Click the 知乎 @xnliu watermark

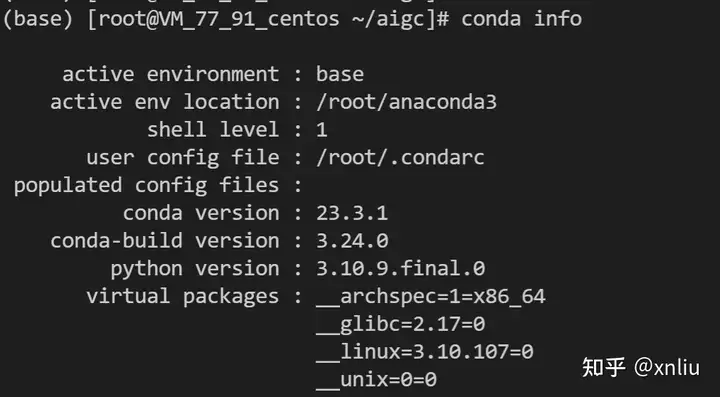tap(641, 368)
